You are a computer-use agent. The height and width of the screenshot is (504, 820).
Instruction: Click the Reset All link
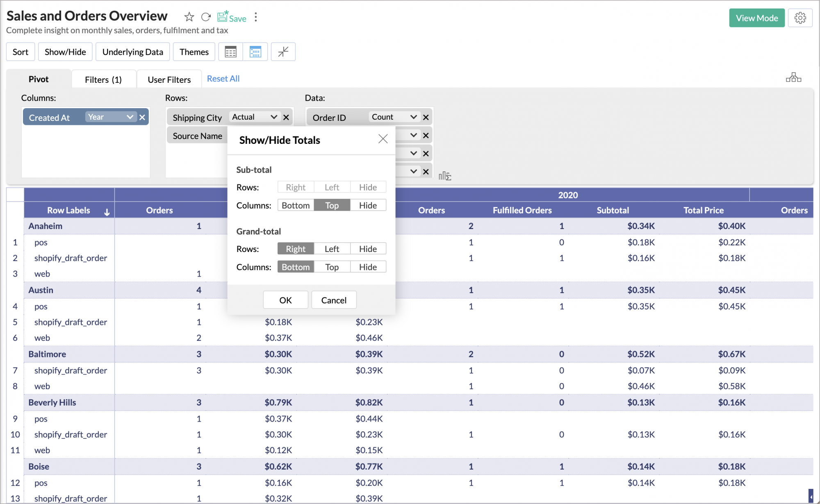click(223, 79)
